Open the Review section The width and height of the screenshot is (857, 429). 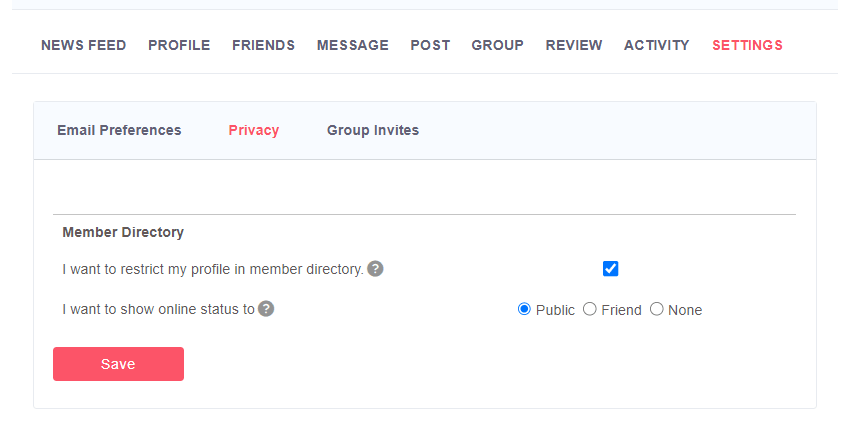click(574, 45)
